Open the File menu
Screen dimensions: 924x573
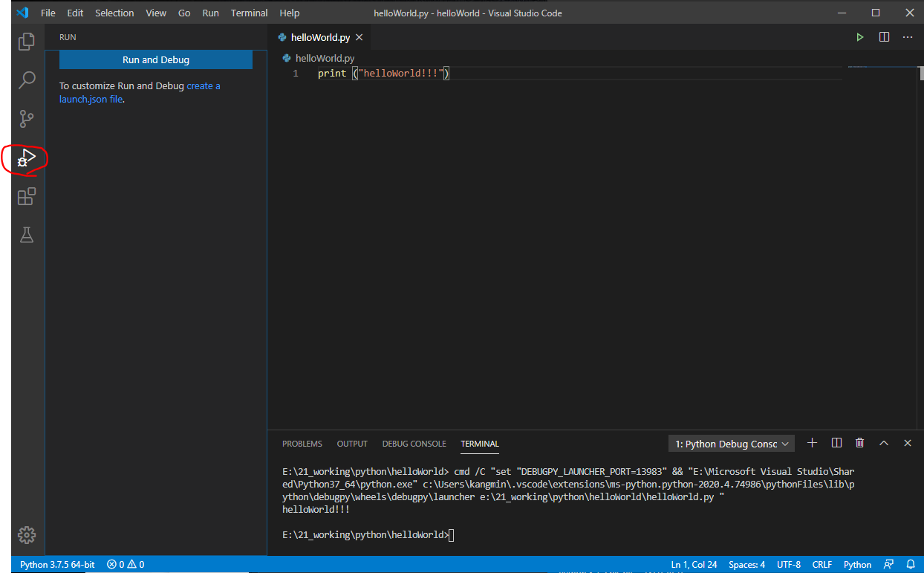(x=48, y=13)
